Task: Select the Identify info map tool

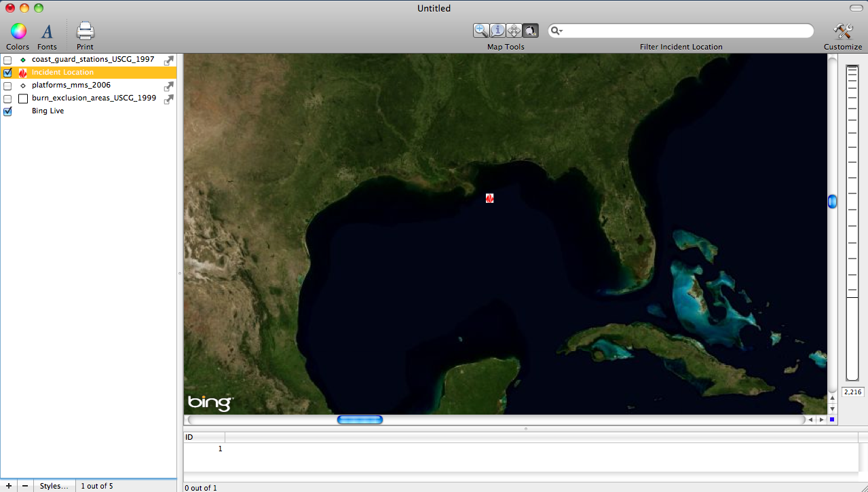Action: click(x=497, y=31)
